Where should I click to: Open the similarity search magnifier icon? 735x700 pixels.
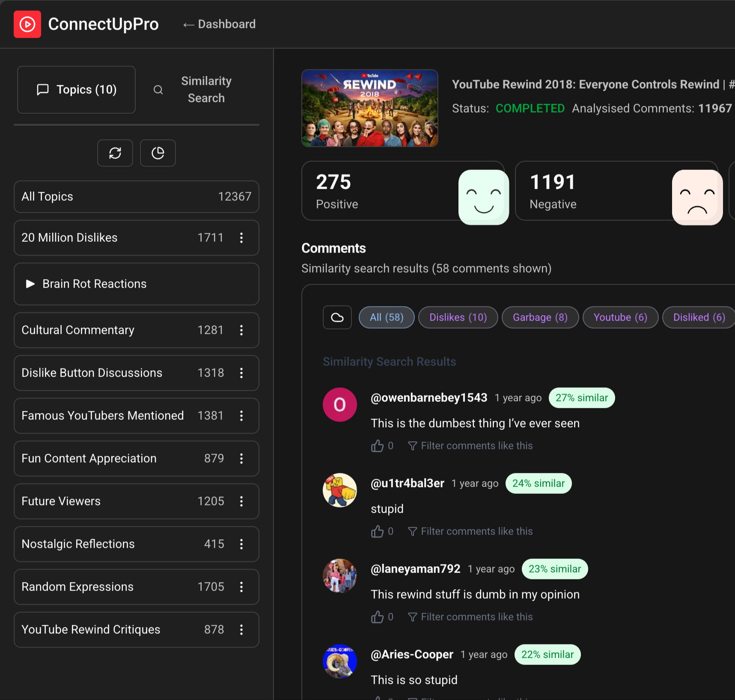tap(158, 90)
